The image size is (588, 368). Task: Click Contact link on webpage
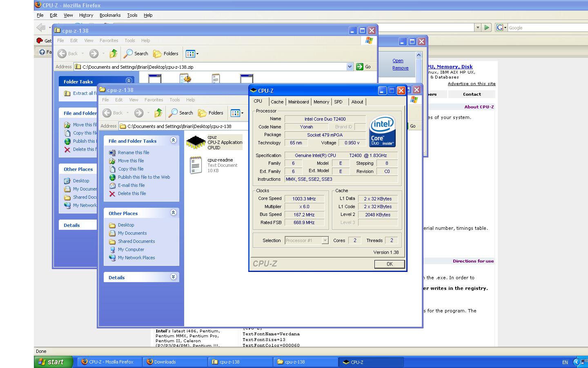[472, 94]
